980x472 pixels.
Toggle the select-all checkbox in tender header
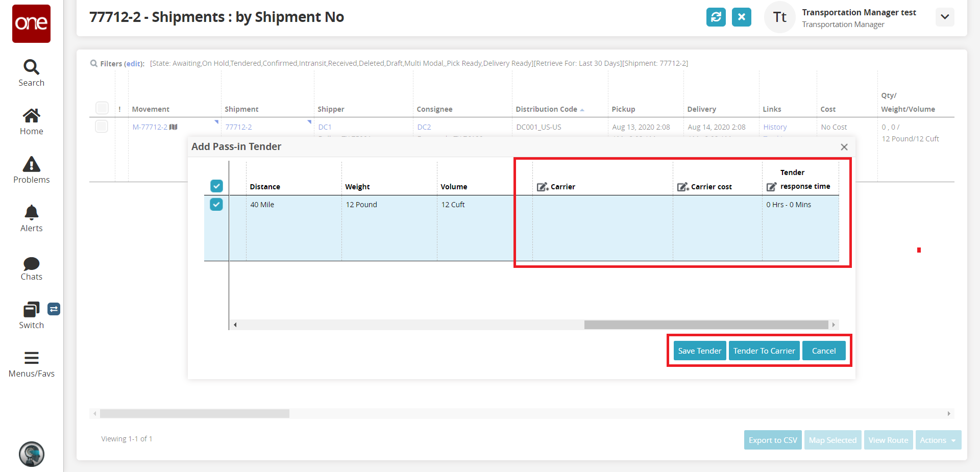pos(216,186)
